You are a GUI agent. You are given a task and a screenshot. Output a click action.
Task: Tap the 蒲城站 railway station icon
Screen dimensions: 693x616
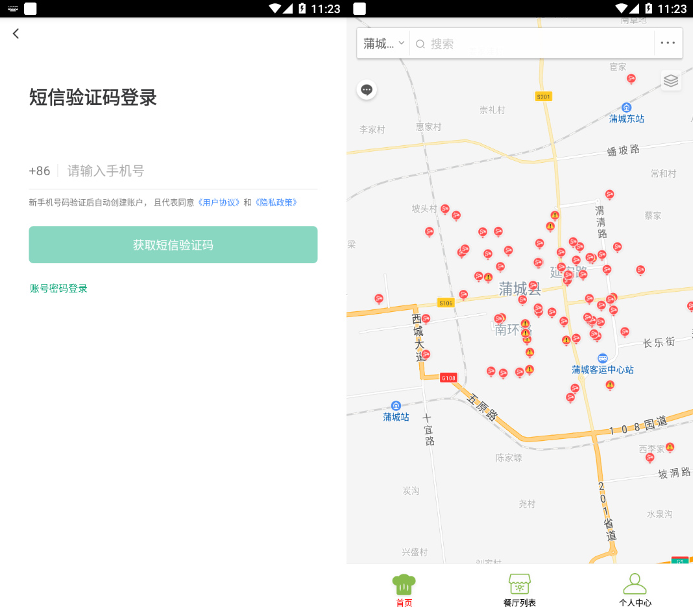[396, 405]
